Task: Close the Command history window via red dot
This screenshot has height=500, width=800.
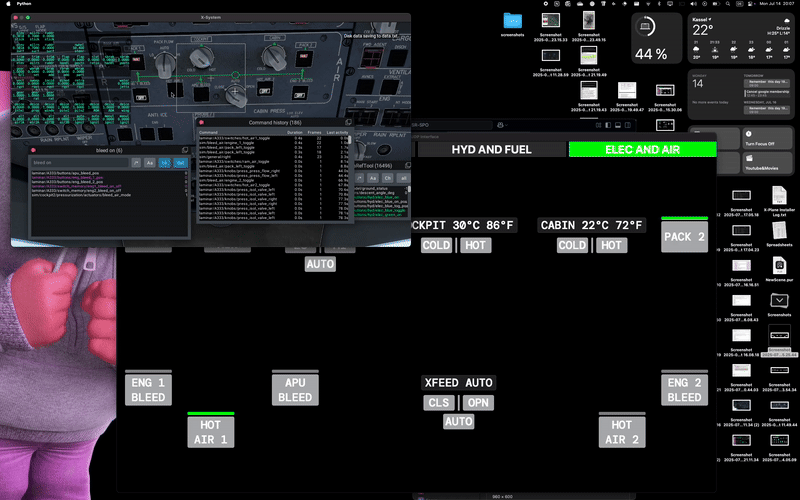Action: click(202, 122)
